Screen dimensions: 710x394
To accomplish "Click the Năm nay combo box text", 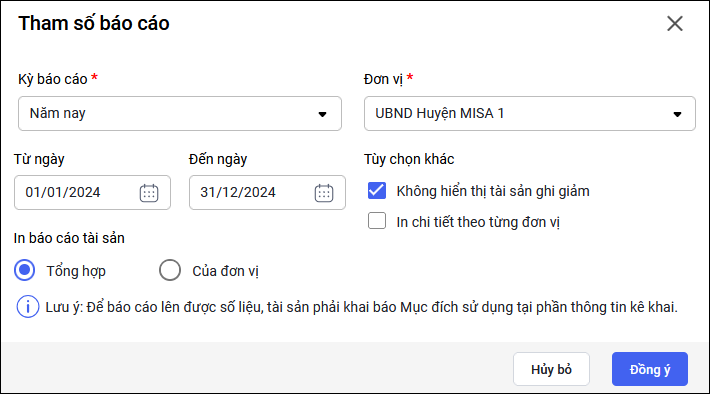I will coord(58,113).
